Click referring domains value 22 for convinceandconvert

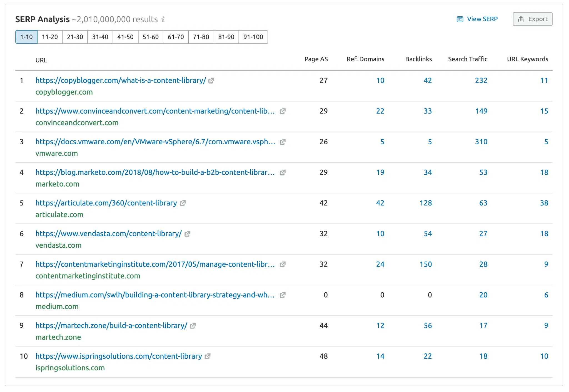[380, 111]
